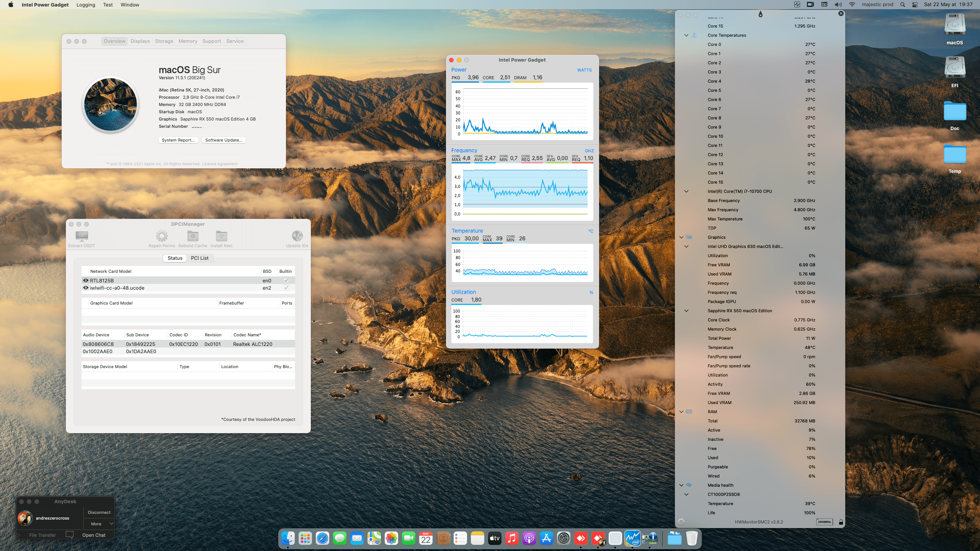Click the System Report... button

point(178,140)
